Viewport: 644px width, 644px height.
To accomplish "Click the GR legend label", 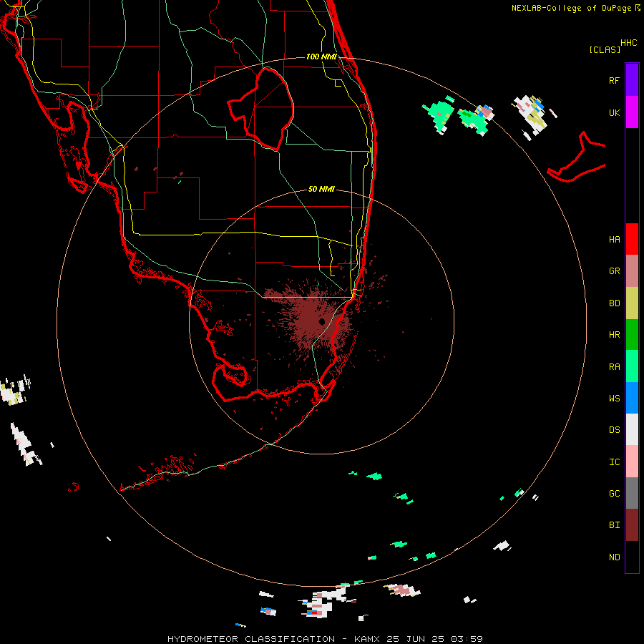I will pyautogui.click(x=614, y=271).
